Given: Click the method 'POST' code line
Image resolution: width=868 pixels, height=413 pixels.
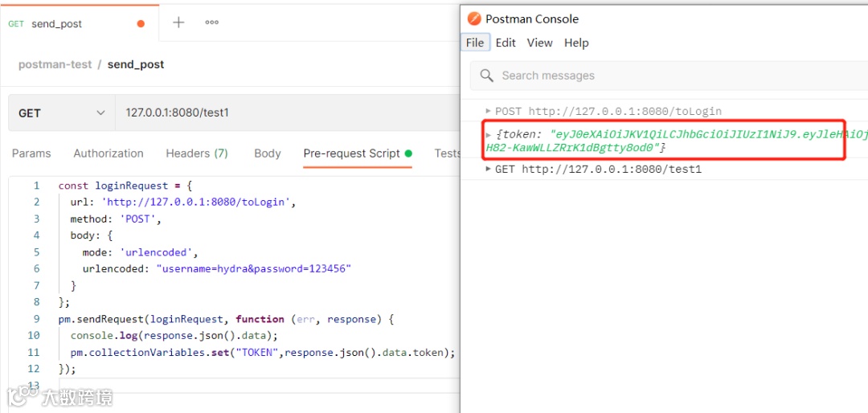Looking at the screenshot, I should coord(115,219).
